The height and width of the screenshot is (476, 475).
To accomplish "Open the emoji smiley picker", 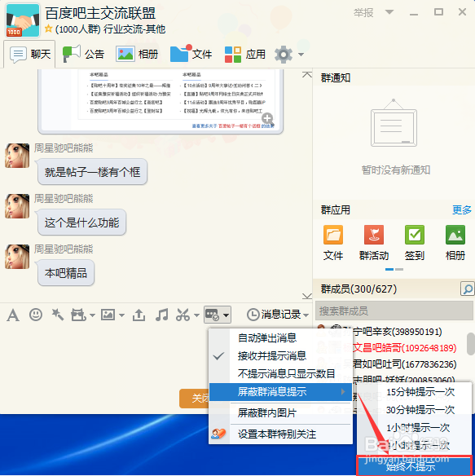I will 36,315.
